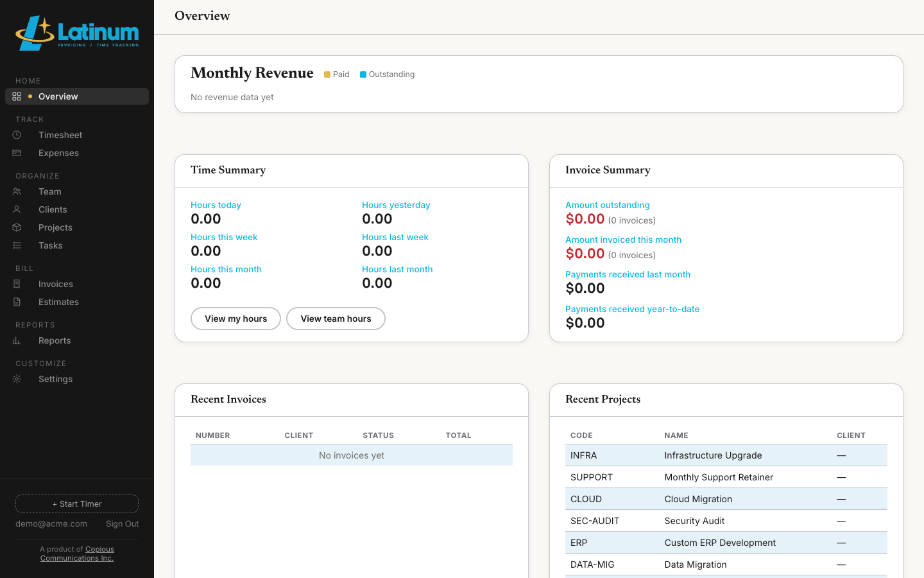The width and height of the screenshot is (924, 578).
Task: Open the Overview page in sidebar
Action: (77, 96)
